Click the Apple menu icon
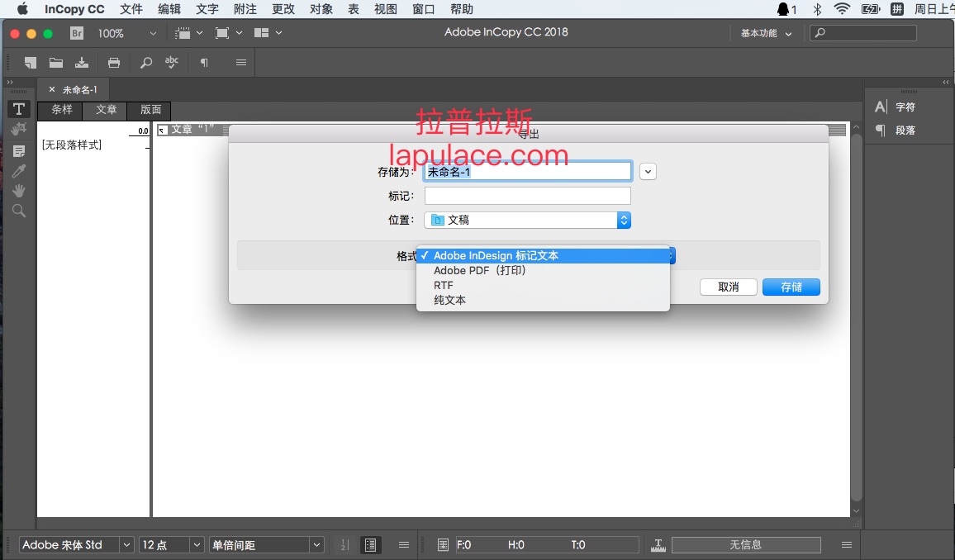This screenshot has width=955, height=560. point(22,8)
